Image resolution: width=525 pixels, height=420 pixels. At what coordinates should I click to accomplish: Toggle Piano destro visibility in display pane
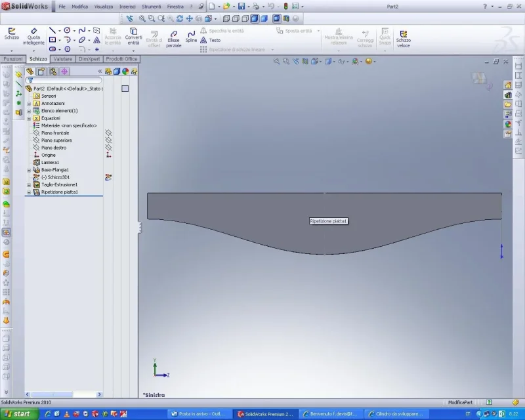point(108,148)
